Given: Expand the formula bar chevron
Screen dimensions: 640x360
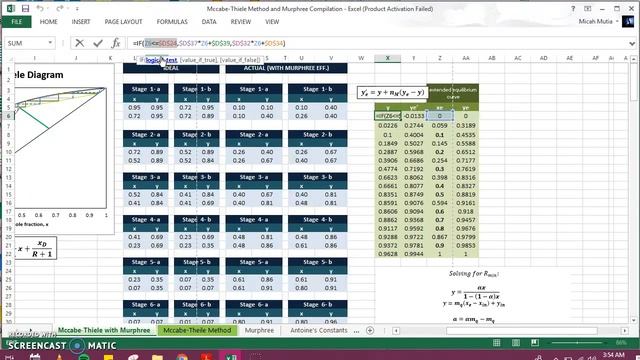Looking at the screenshot, I should pyautogui.click(x=632, y=43).
